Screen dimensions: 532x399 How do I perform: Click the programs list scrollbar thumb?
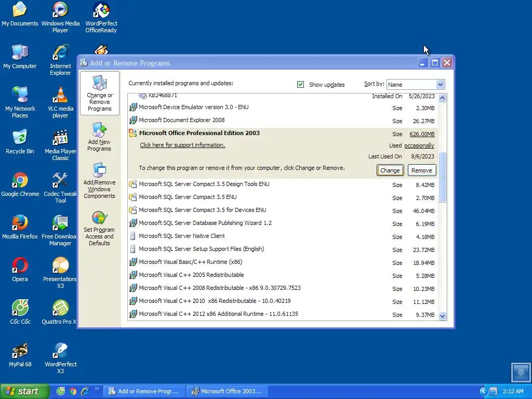pyautogui.click(x=442, y=177)
